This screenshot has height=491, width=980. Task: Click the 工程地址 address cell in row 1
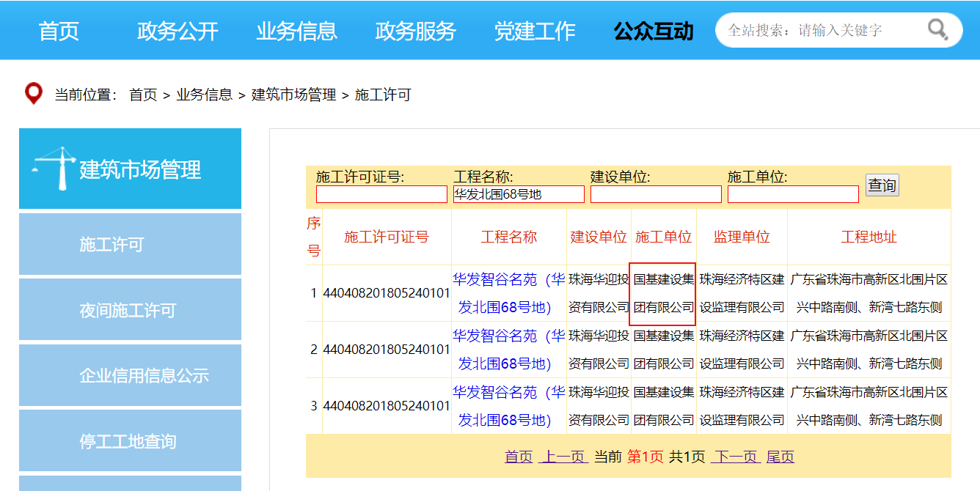tap(869, 293)
